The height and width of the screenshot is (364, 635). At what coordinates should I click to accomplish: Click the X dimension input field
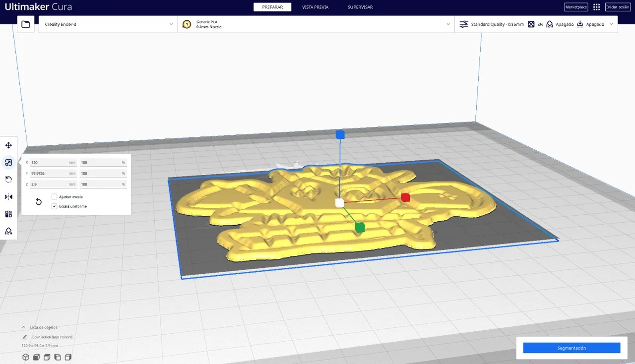tap(53, 163)
